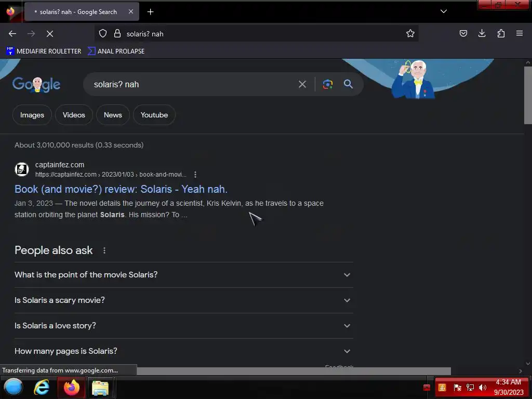Filter results by News
This screenshot has height=399, width=532.
[x=113, y=115]
